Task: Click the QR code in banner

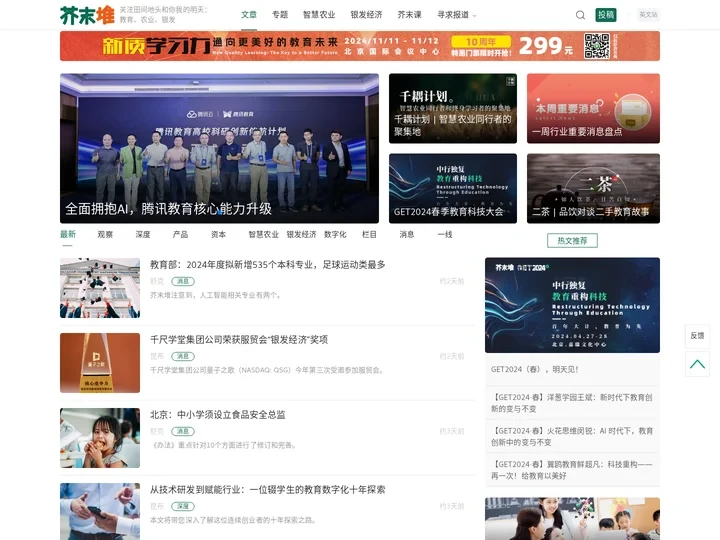Action: point(596,45)
